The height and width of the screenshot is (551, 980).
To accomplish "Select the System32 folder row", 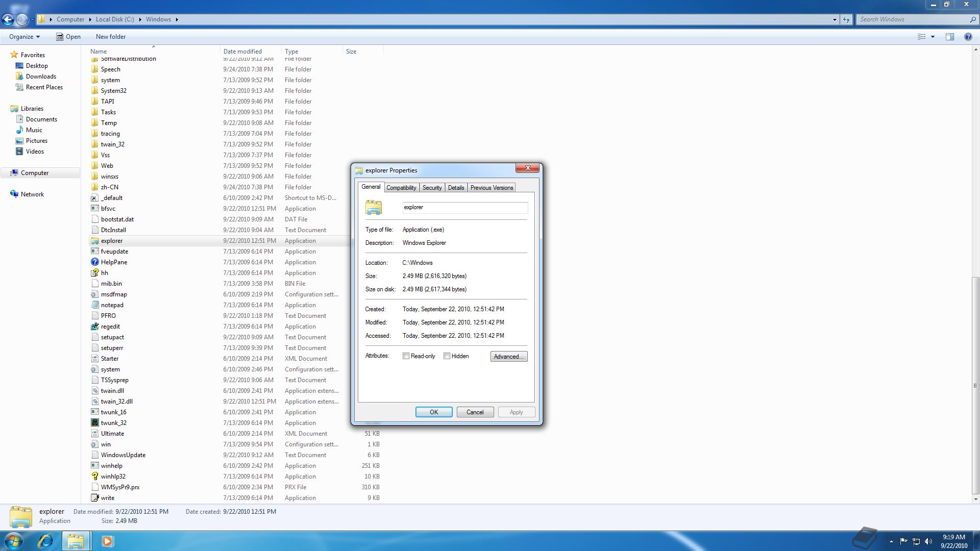I will point(236,91).
